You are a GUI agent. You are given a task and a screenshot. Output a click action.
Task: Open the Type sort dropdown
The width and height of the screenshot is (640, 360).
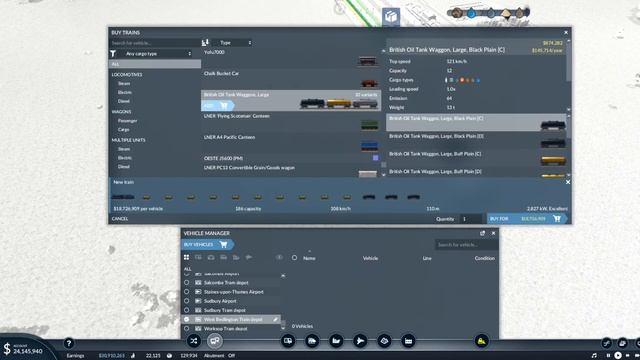pos(232,42)
